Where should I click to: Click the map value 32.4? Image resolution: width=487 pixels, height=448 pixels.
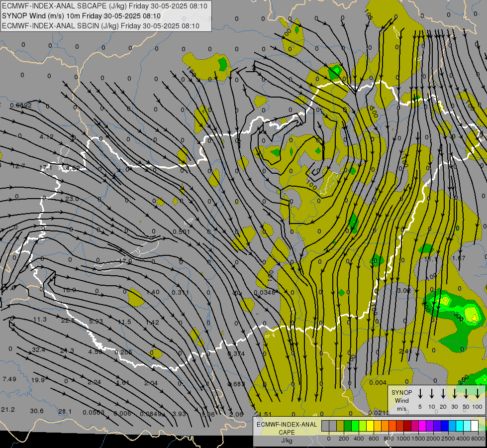38,350
